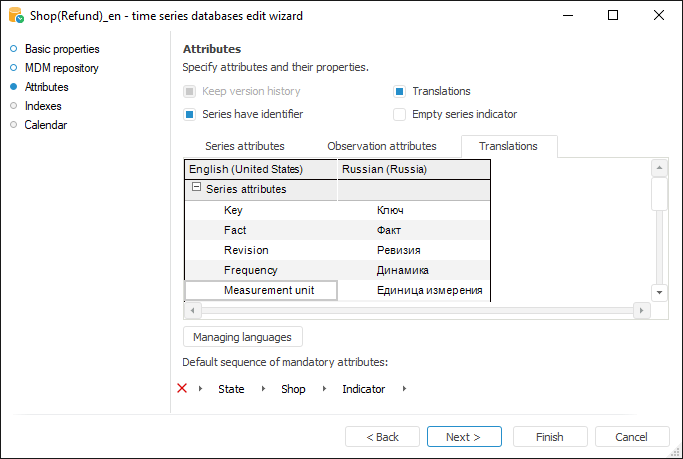Select the Measurement unit cell
The height and width of the screenshot is (459, 683).
[x=261, y=290]
